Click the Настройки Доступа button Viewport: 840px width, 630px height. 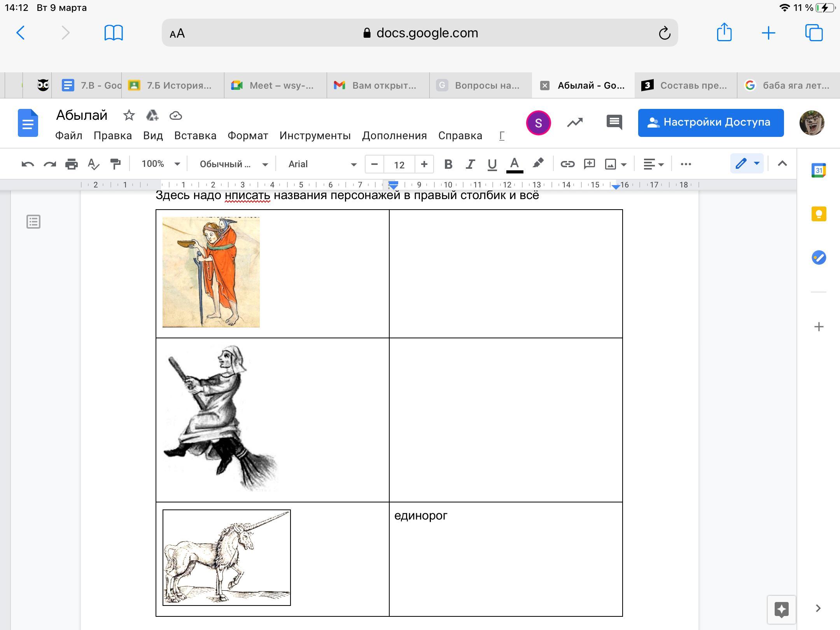[710, 122]
